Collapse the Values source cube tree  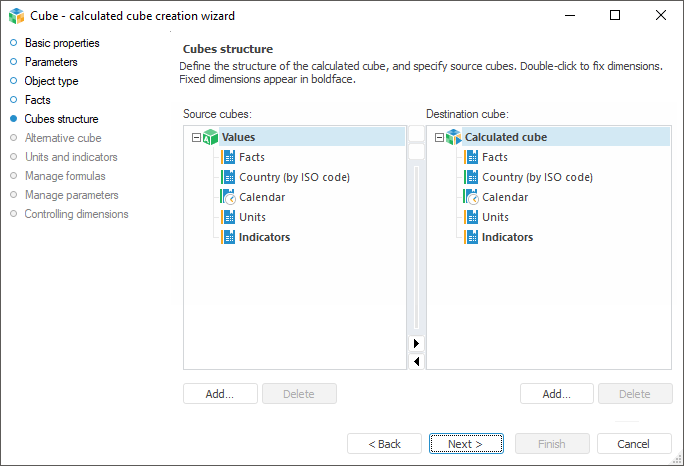tap(196, 137)
